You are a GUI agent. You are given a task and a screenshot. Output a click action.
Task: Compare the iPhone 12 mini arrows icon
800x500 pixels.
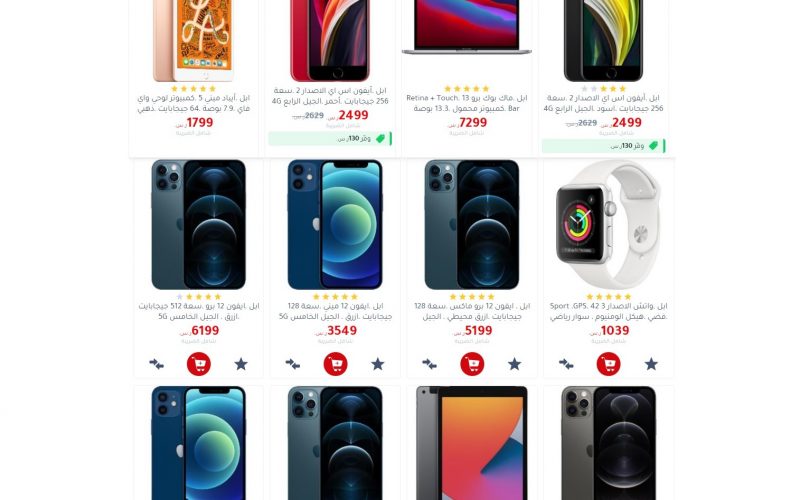pos(292,364)
